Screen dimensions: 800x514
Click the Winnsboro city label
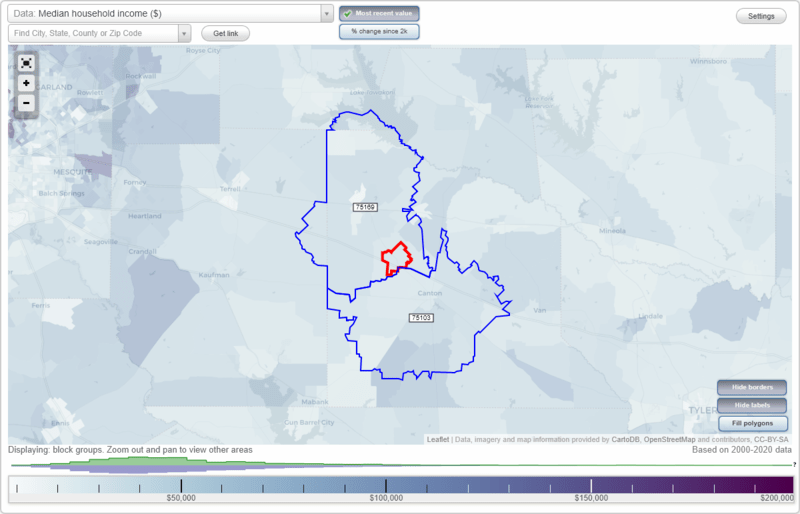[708, 61]
